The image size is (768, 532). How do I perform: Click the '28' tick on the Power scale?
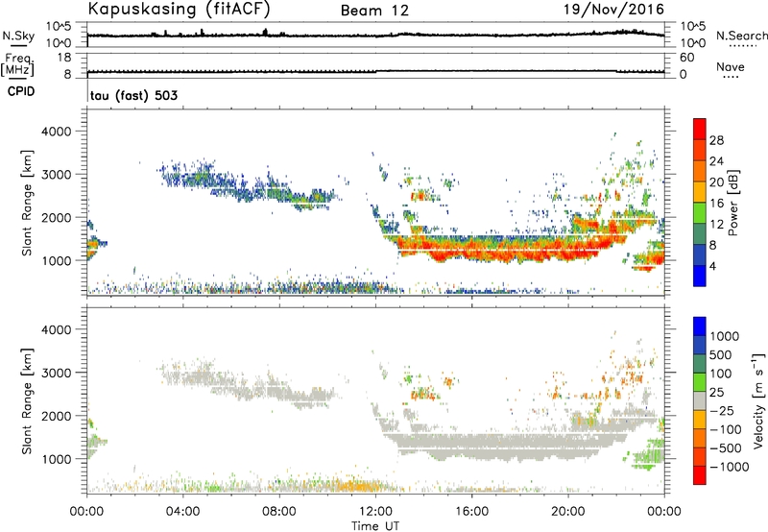(716, 140)
